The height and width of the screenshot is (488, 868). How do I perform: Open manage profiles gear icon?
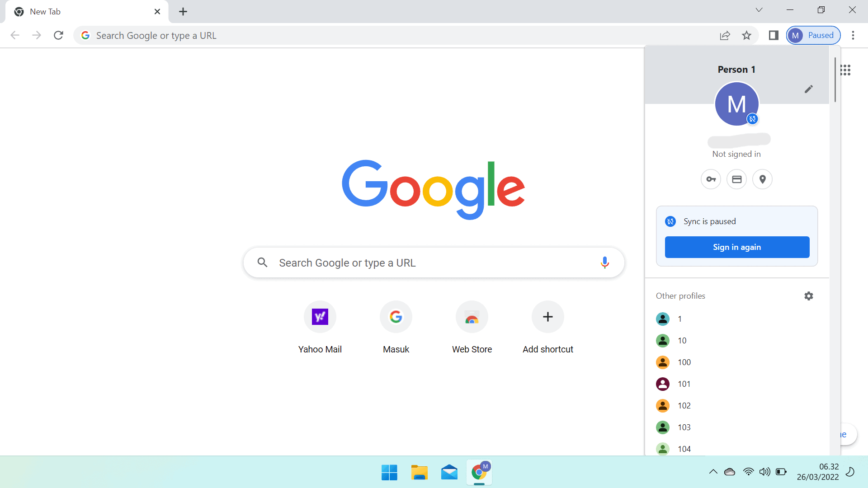click(x=809, y=296)
